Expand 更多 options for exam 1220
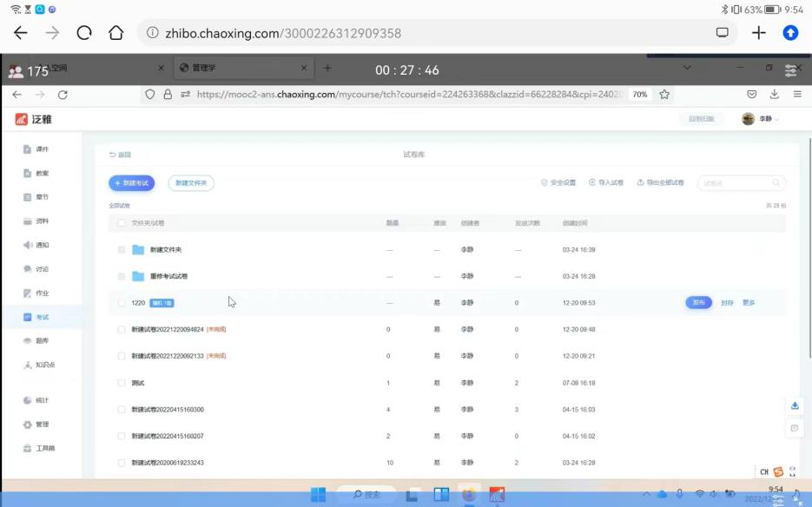 [749, 303]
